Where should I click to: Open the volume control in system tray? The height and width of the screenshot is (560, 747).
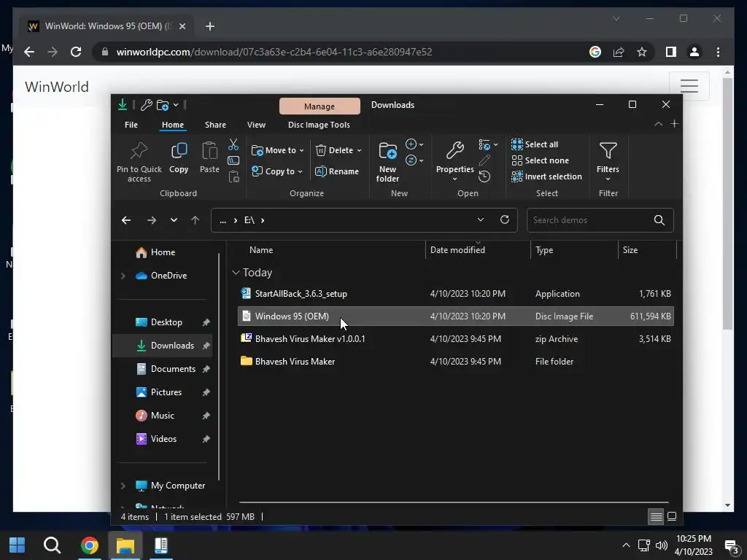(x=661, y=545)
